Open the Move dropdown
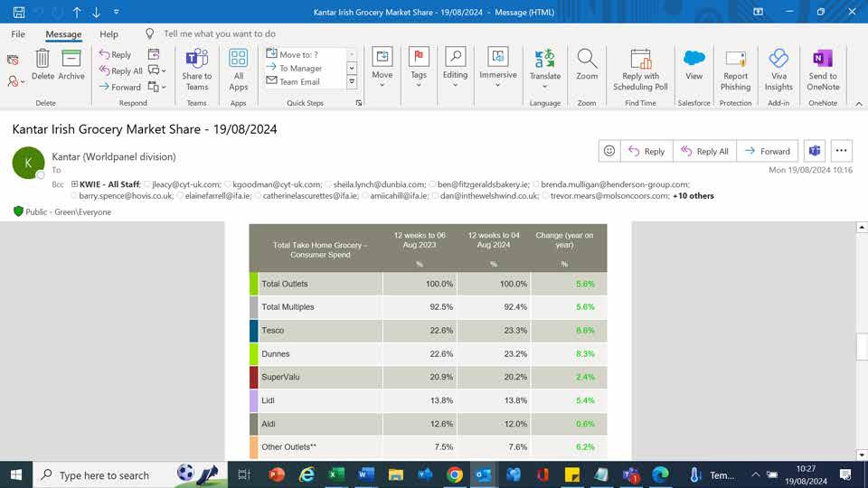 click(x=382, y=68)
